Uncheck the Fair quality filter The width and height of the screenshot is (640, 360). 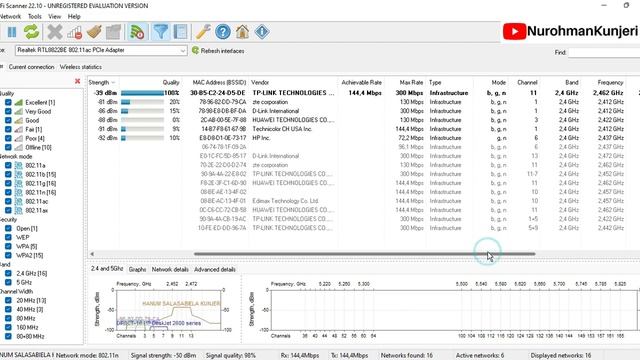[8, 129]
